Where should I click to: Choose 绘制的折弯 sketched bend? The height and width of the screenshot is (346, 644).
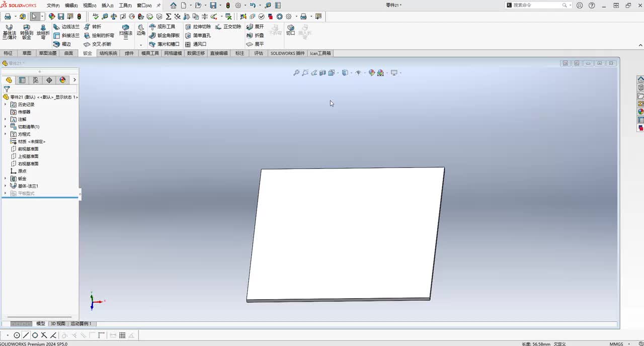click(x=99, y=36)
